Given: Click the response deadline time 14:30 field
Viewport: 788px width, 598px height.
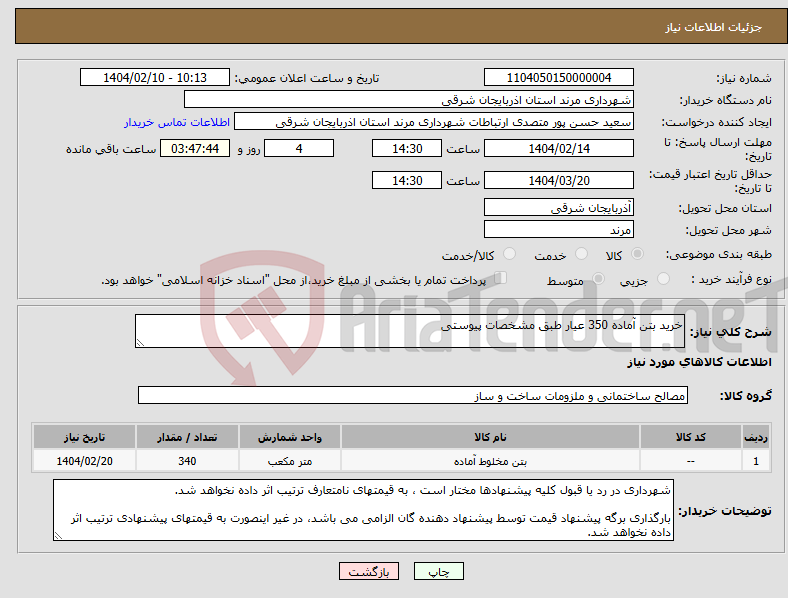Looking at the screenshot, I should 407,148.
